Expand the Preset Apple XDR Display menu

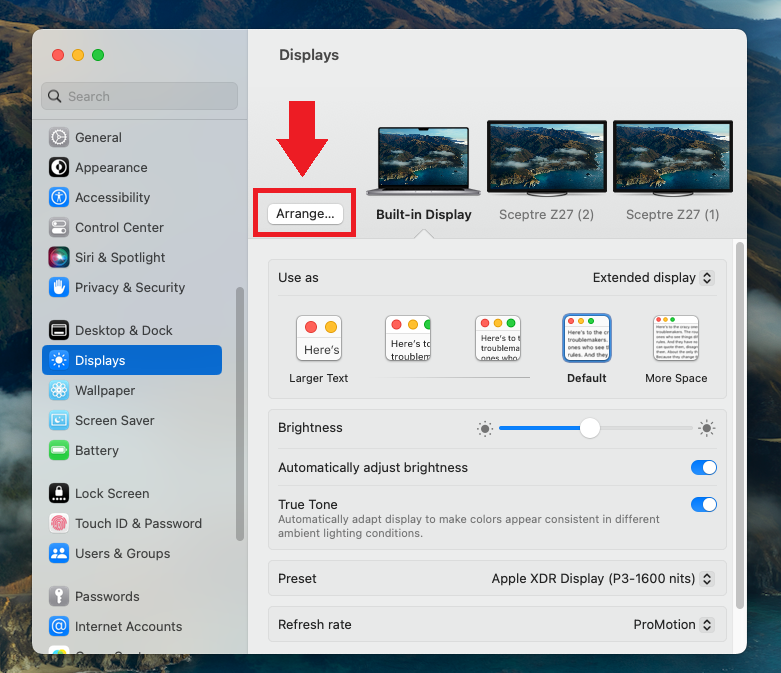pyautogui.click(x=602, y=579)
